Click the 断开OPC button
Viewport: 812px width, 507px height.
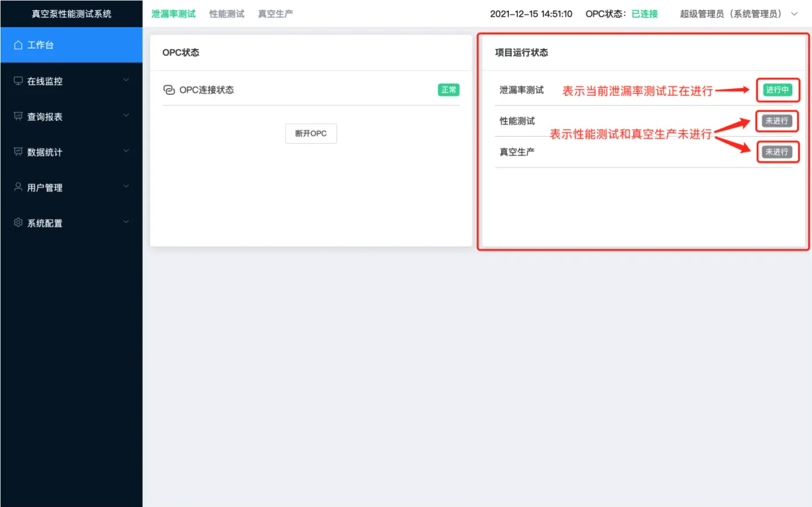311,134
